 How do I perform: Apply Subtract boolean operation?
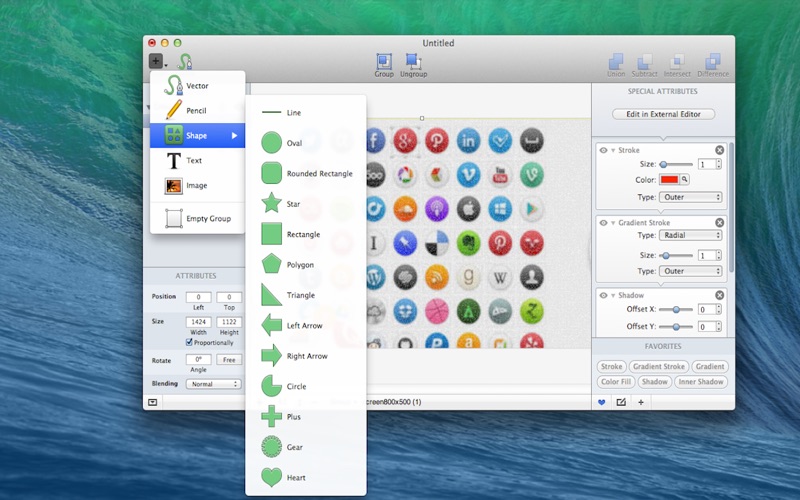tap(644, 65)
